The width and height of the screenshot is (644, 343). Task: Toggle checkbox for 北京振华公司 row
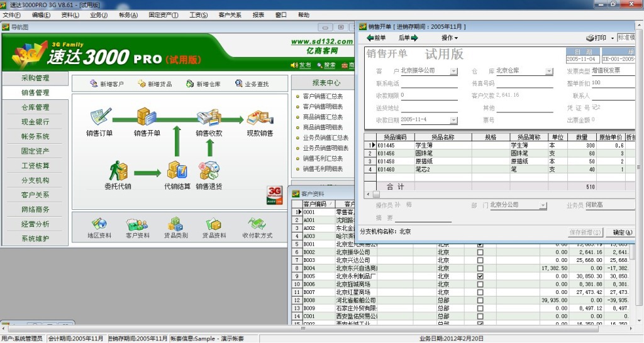(x=480, y=253)
